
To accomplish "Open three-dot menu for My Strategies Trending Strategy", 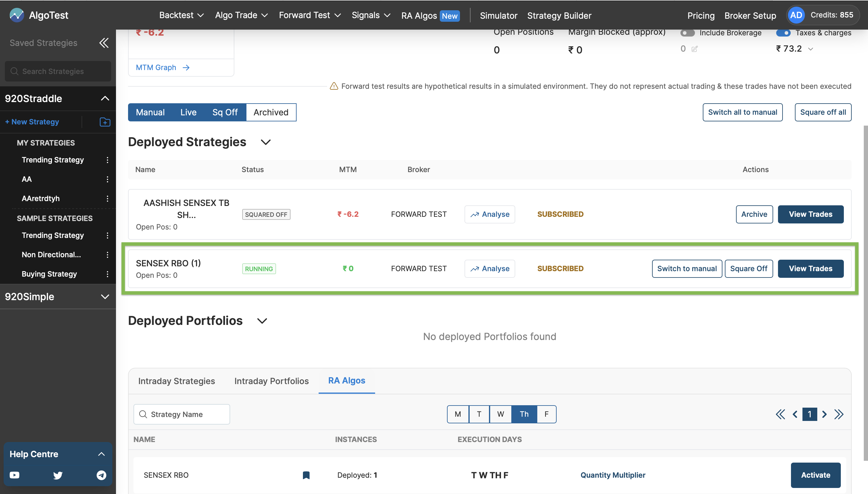I will 108,160.
